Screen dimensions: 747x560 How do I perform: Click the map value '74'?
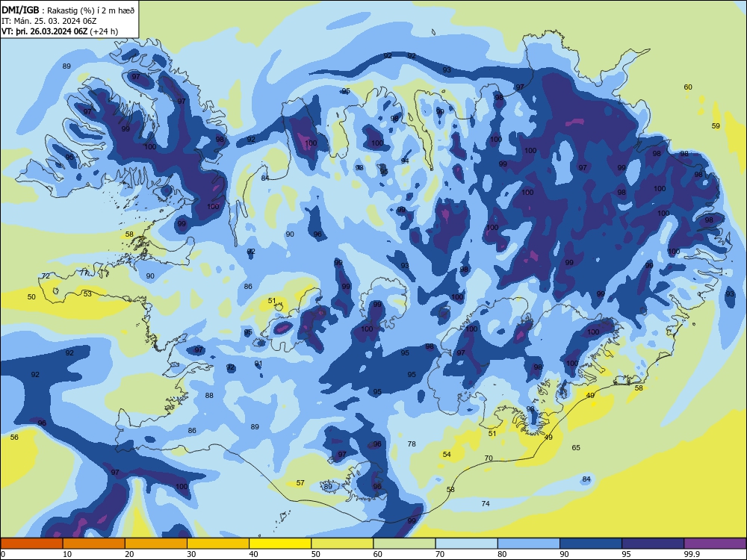tap(486, 504)
